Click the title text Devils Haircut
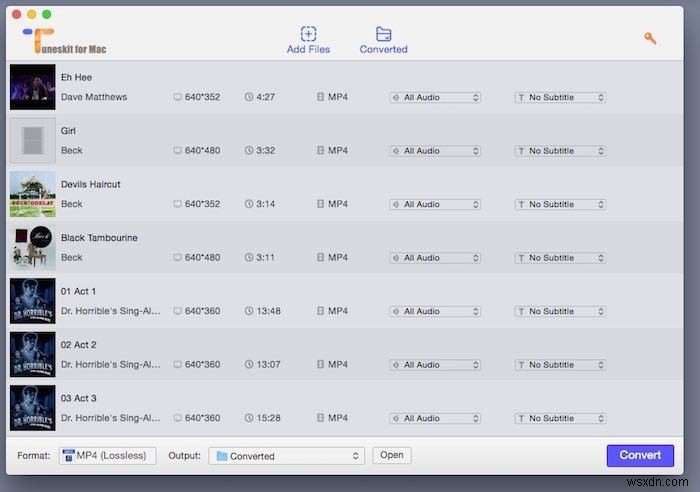The width and height of the screenshot is (700, 492). coord(91,184)
